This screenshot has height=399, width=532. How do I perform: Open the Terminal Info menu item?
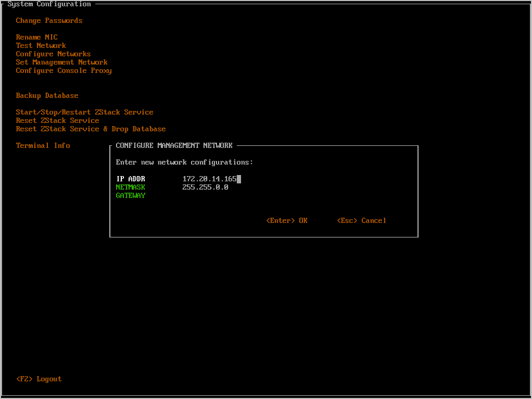pos(43,146)
